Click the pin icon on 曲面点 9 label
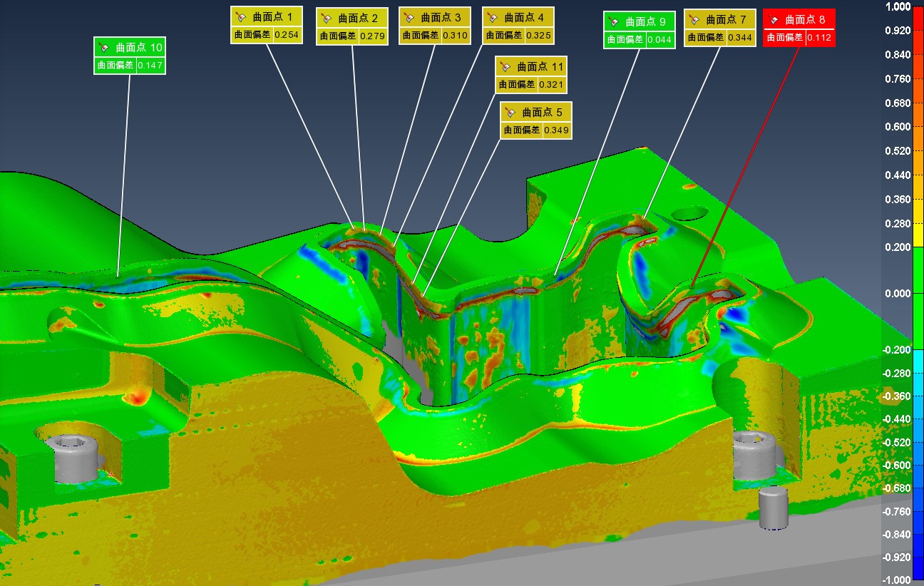This screenshot has width=924, height=586. (614, 21)
